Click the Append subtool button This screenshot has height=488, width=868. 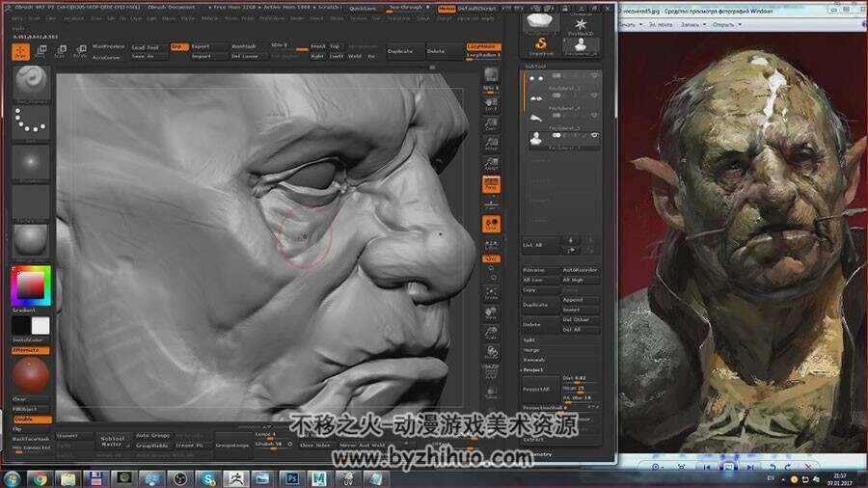pyautogui.click(x=581, y=300)
